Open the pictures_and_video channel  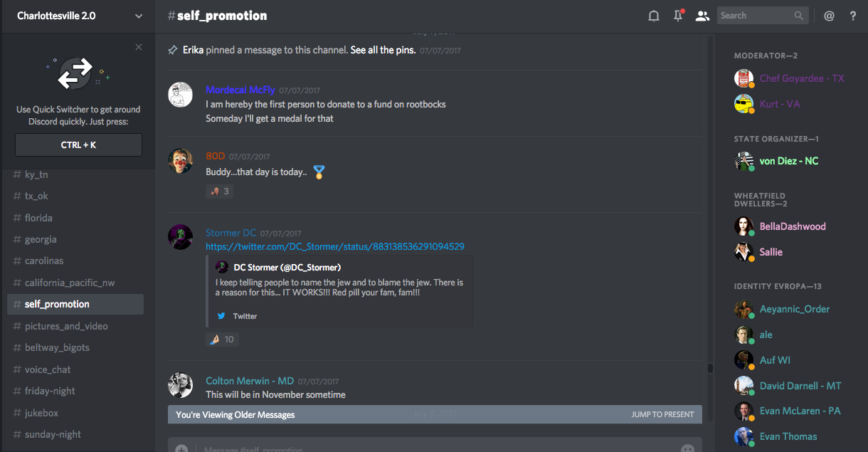66,326
